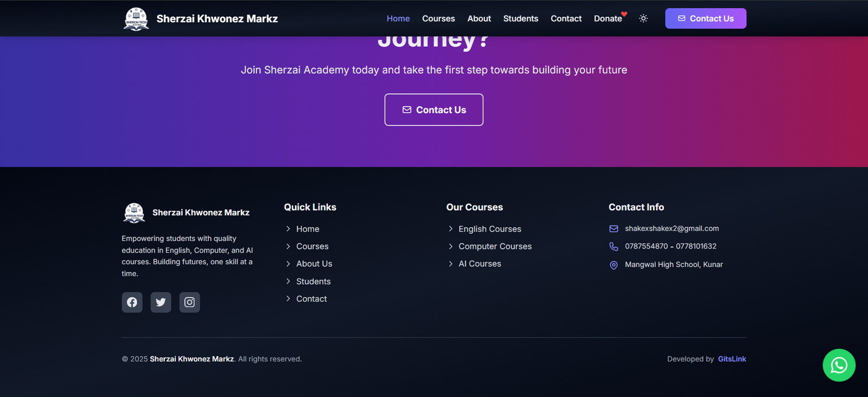This screenshot has height=397, width=868.
Task: Open the GitsLink developer link
Action: click(x=732, y=359)
